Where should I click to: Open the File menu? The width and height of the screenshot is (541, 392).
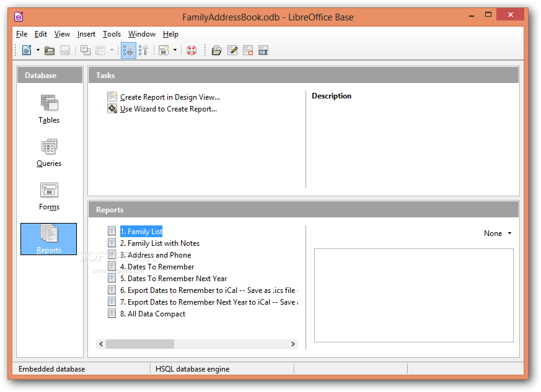22,34
